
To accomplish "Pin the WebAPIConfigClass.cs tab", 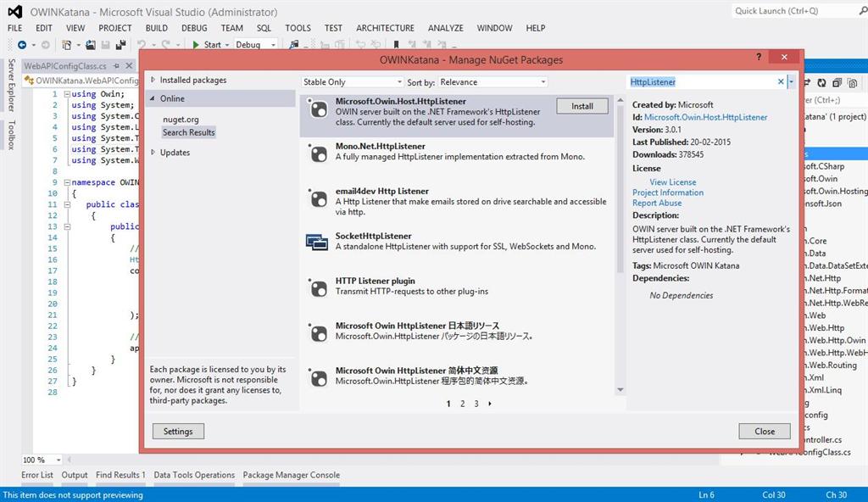I will (x=116, y=66).
